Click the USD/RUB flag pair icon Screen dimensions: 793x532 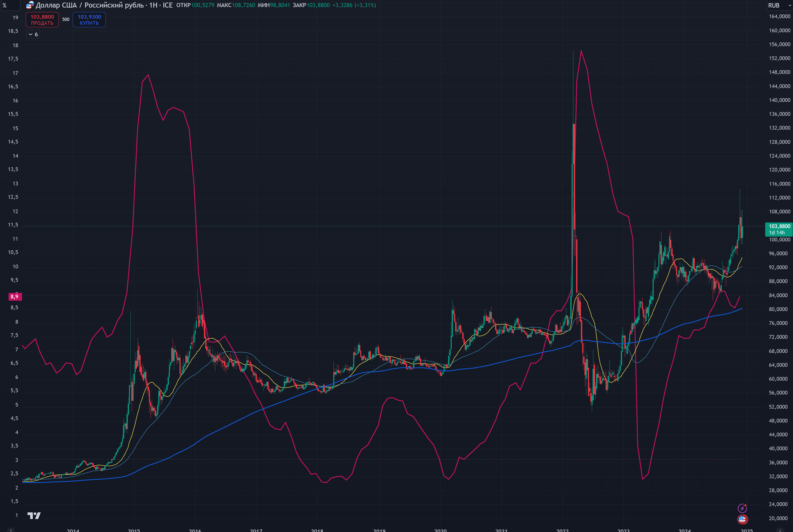pos(30,5)
